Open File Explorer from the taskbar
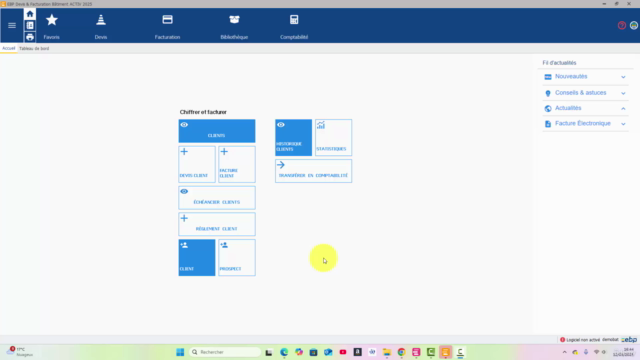 click(x=387, y=352)
